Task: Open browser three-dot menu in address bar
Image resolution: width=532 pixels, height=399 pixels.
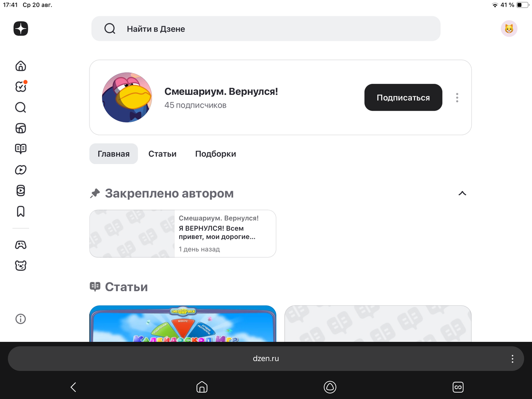Action: click(512, 359)
